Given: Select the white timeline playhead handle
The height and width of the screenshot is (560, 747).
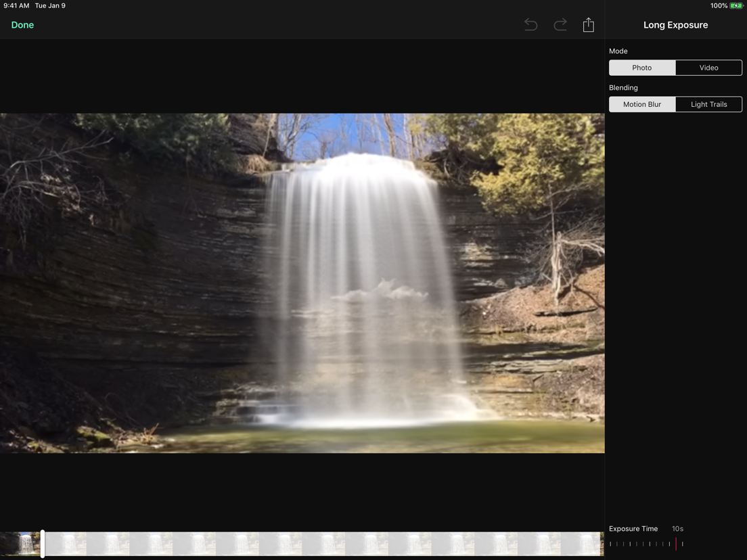Looking at the screenshot, I should point(43,544).
